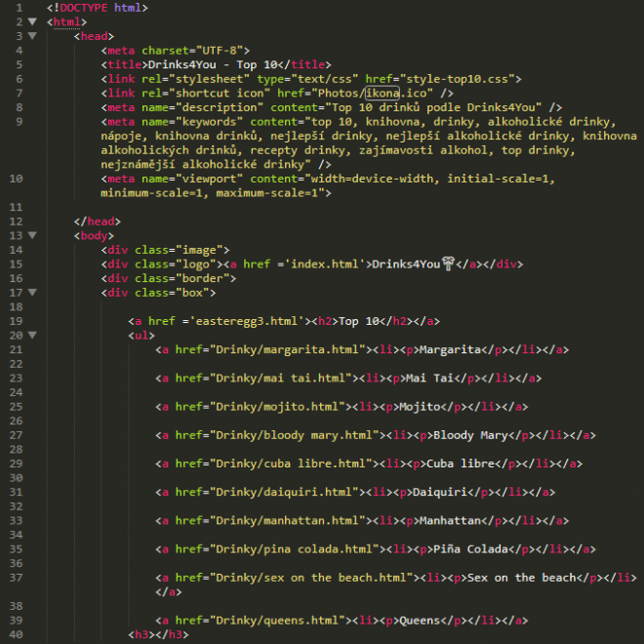Click the "Drinky/mai tai.html" href
The image size is (644, 644).
pos(280,378)
